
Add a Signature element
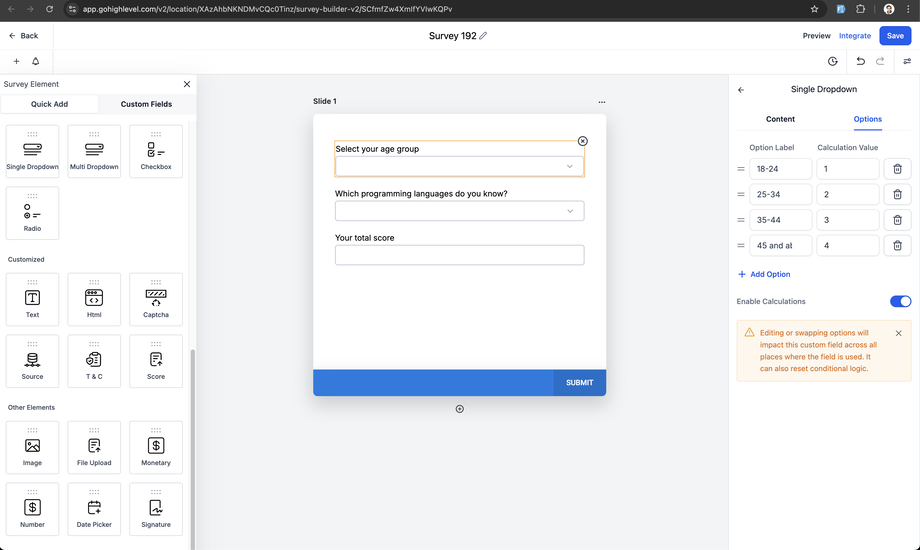coord(156,509)
